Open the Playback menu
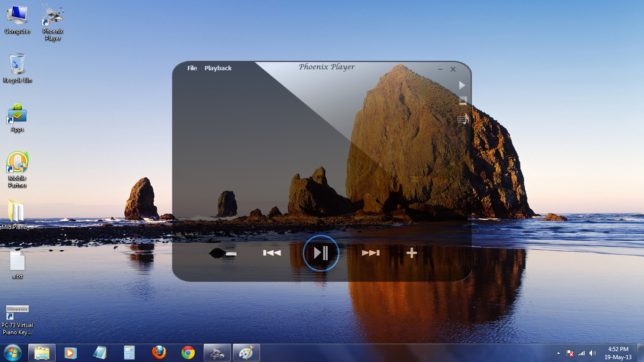Image resolution: width=644 pixels, height=362 pixels. pos(218,68)
